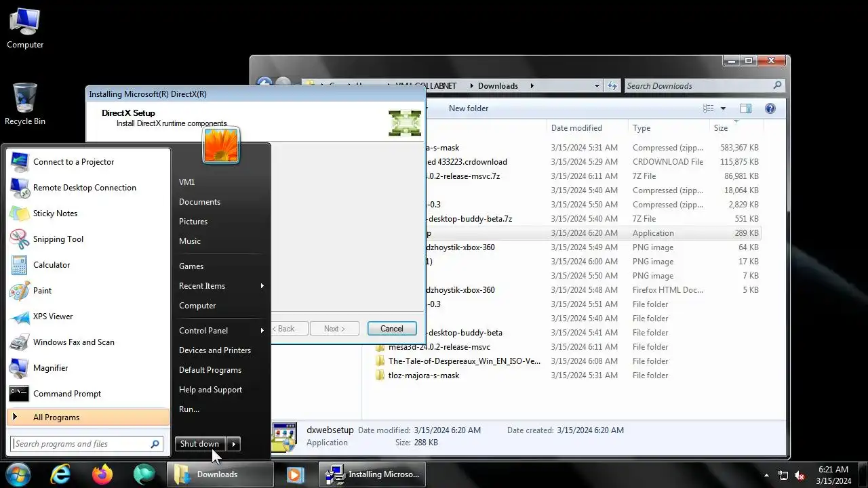Sort by Date modified column header

pos(576,128)
